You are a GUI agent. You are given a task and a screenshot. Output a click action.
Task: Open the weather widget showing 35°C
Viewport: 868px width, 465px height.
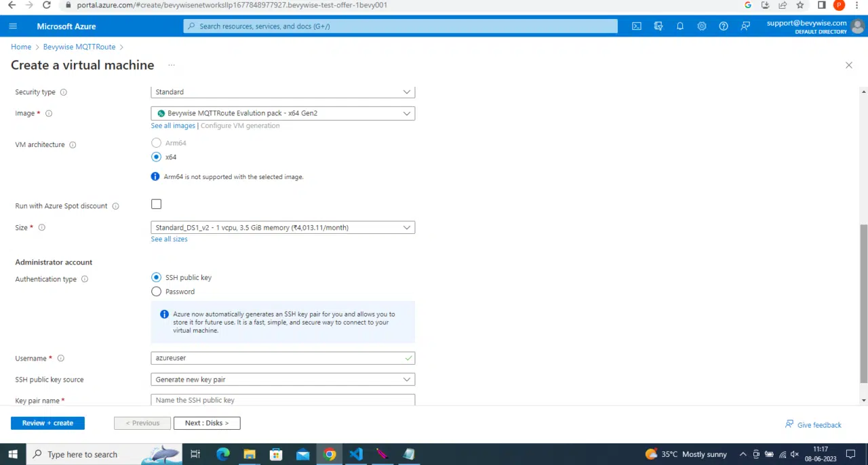point(686,454)
